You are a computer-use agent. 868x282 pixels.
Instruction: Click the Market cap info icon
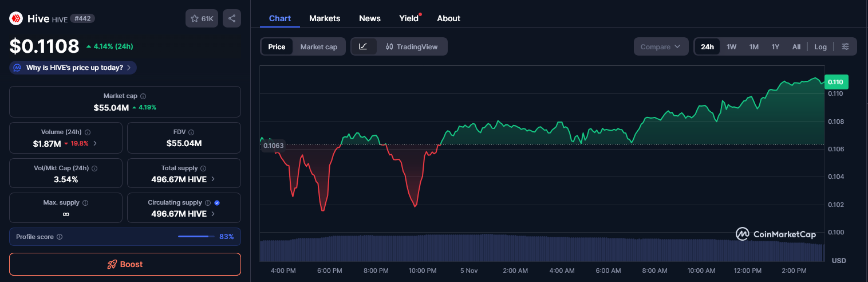[143, 96]
